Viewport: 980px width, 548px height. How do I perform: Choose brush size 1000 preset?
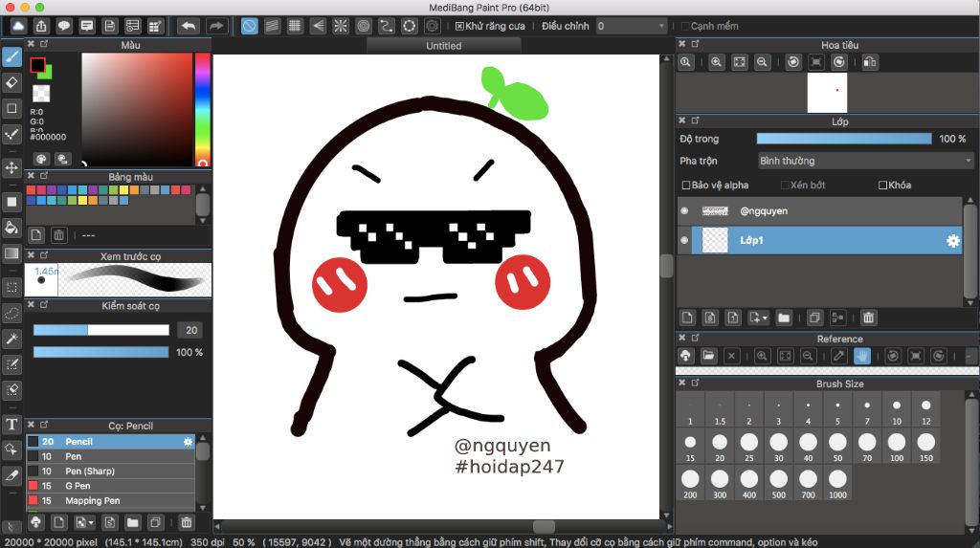click(x=837, y=484)
